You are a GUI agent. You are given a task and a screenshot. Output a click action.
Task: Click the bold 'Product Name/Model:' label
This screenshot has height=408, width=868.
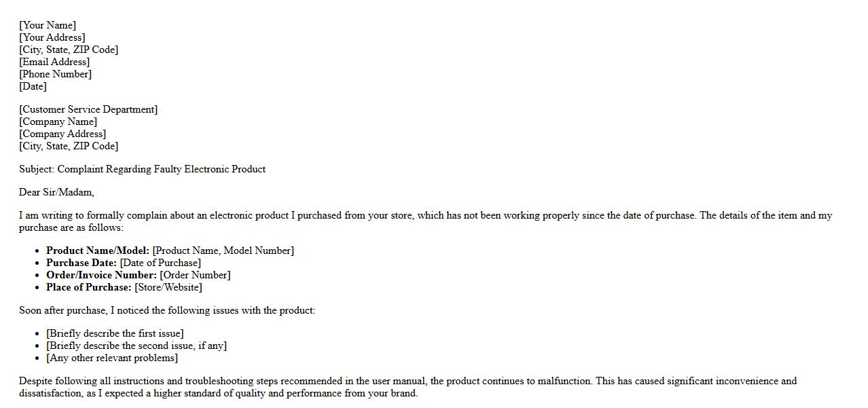coord(98,251)
